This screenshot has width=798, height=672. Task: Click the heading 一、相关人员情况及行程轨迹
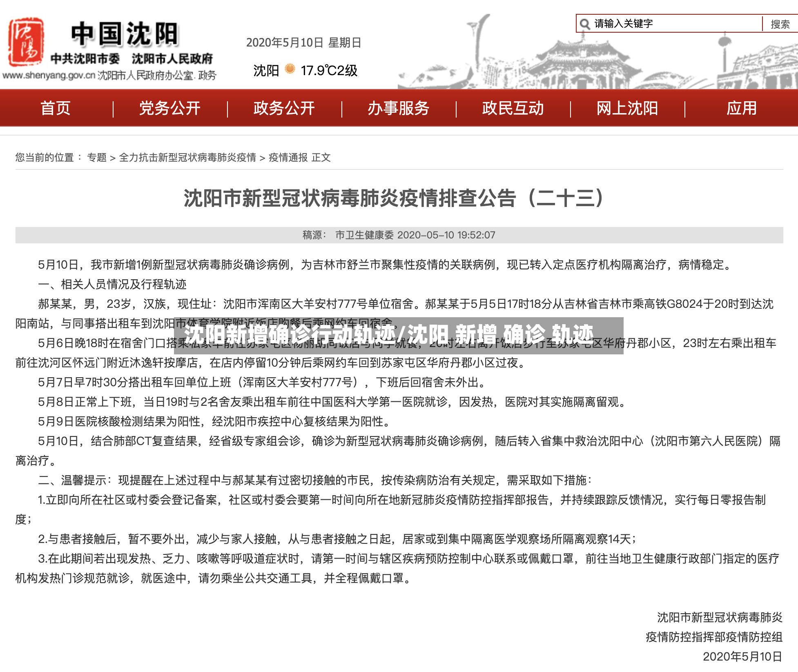pyautogui.click(x=112, y=284)
